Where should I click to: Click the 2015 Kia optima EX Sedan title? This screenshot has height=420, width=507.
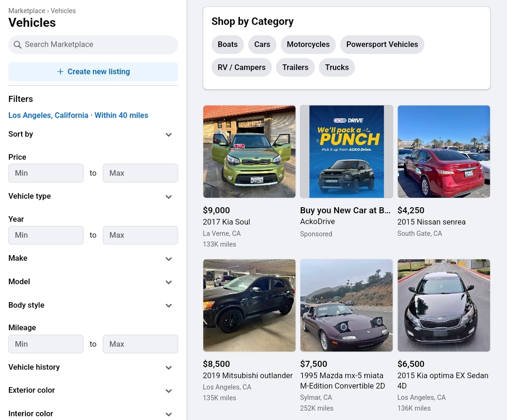443,381
